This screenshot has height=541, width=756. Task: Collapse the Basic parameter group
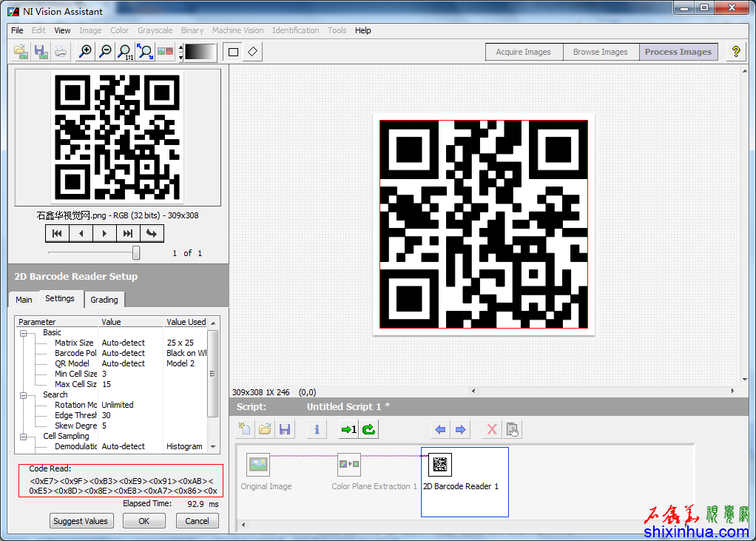(23, 333)
